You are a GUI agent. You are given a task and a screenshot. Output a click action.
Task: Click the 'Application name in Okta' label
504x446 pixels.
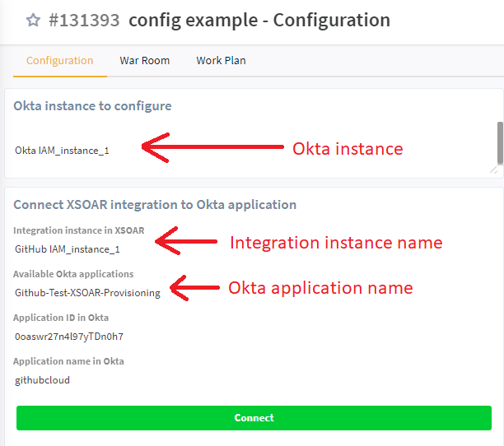[68, 361]
